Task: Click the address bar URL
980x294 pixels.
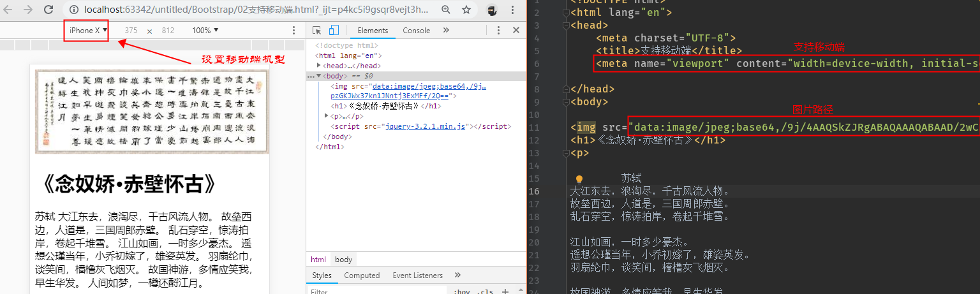Action: click(x=256, y=10)
